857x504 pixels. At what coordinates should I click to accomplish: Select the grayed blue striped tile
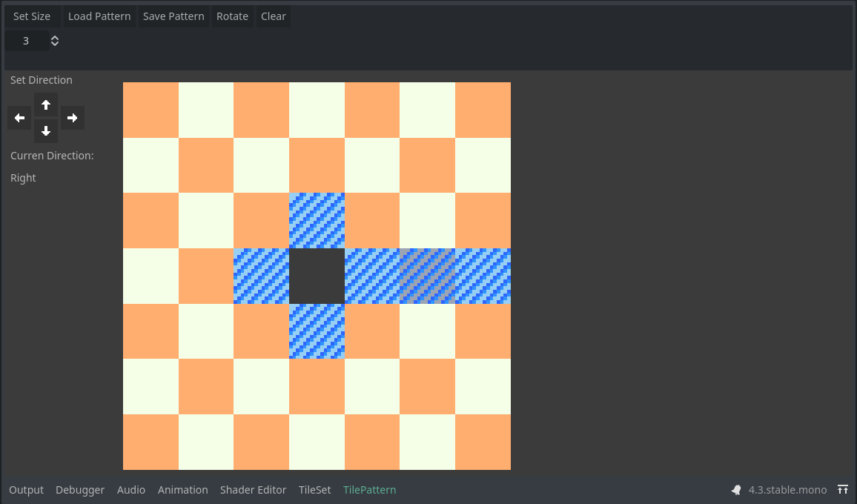pos(428,276)
